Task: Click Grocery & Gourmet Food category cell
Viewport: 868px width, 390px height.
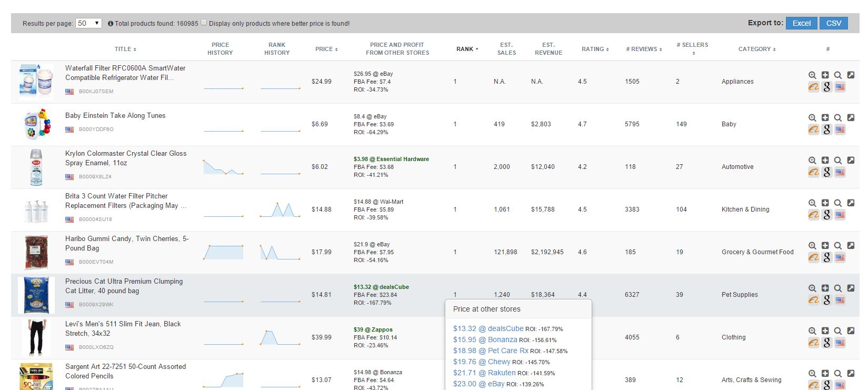Action: coord(757,252)
